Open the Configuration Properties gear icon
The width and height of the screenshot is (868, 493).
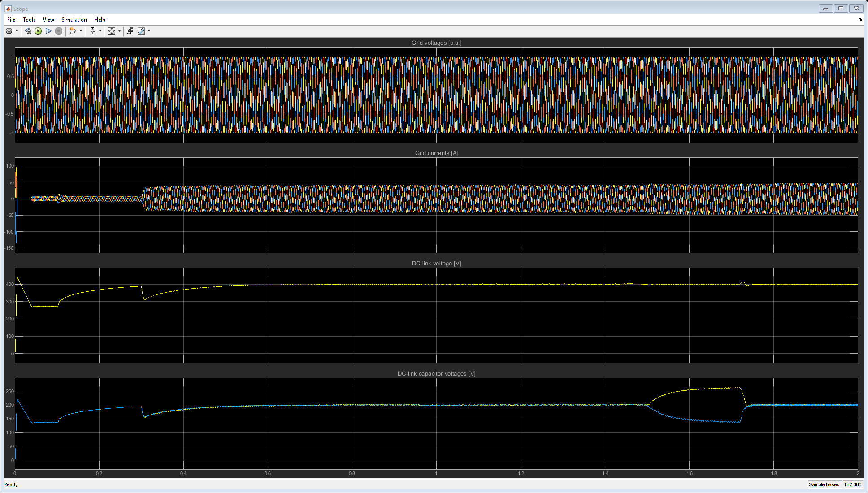[x=9, y=31]
